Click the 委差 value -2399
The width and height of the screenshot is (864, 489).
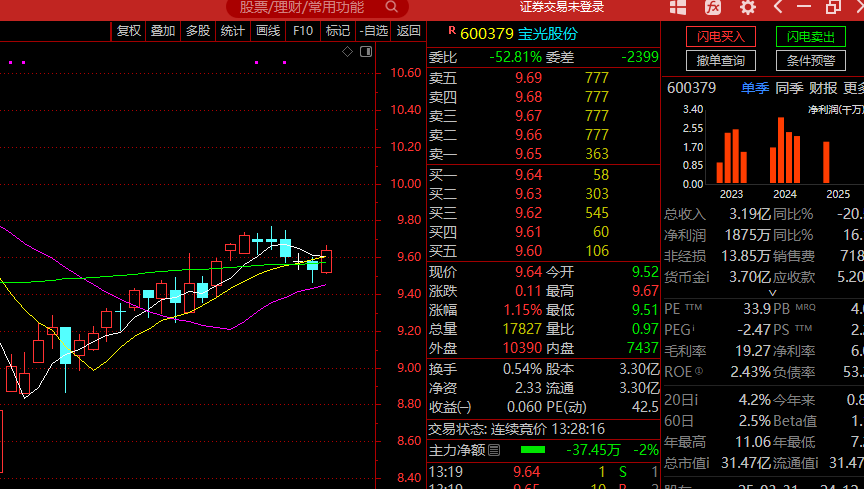coord(640,57)
